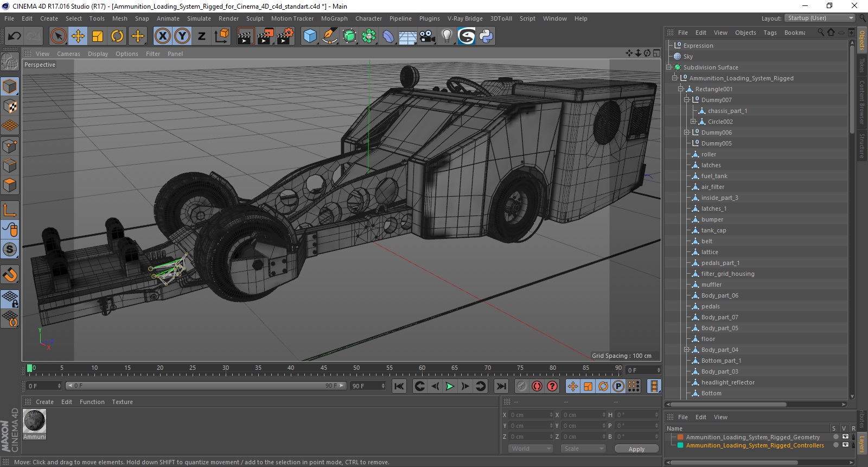868x467 pixels.
Task: Add a Light object
Action: [x=446, y=36]
